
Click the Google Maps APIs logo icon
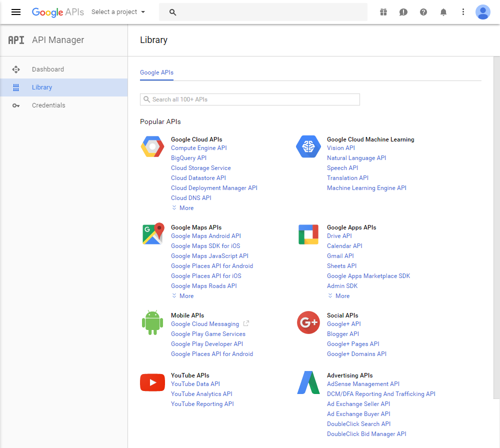(x=152, y=234)
